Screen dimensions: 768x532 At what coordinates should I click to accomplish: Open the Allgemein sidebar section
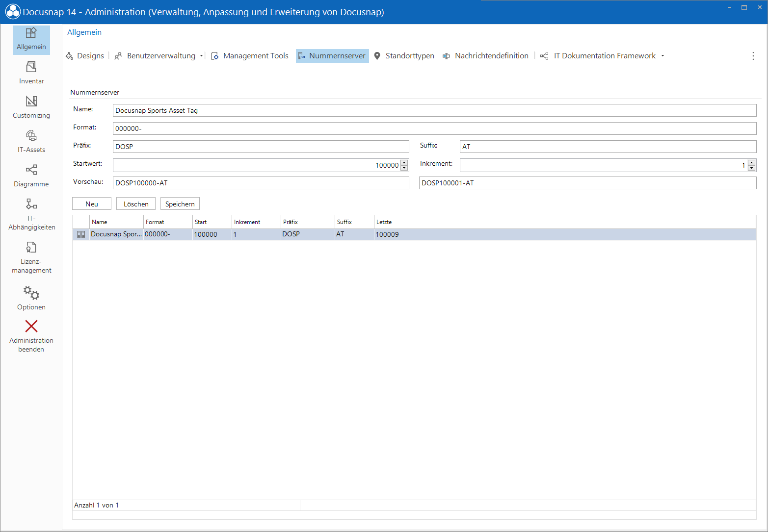coord(31,40)
